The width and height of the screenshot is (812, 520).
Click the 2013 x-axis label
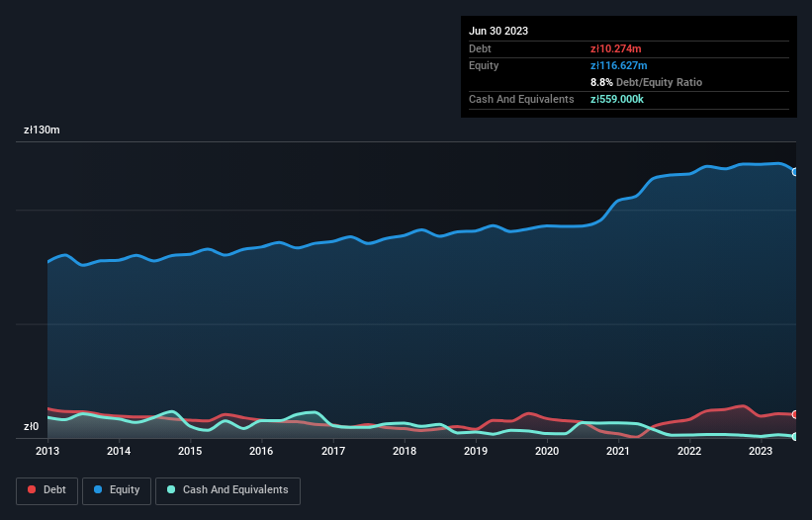click(x=47, y=451)
